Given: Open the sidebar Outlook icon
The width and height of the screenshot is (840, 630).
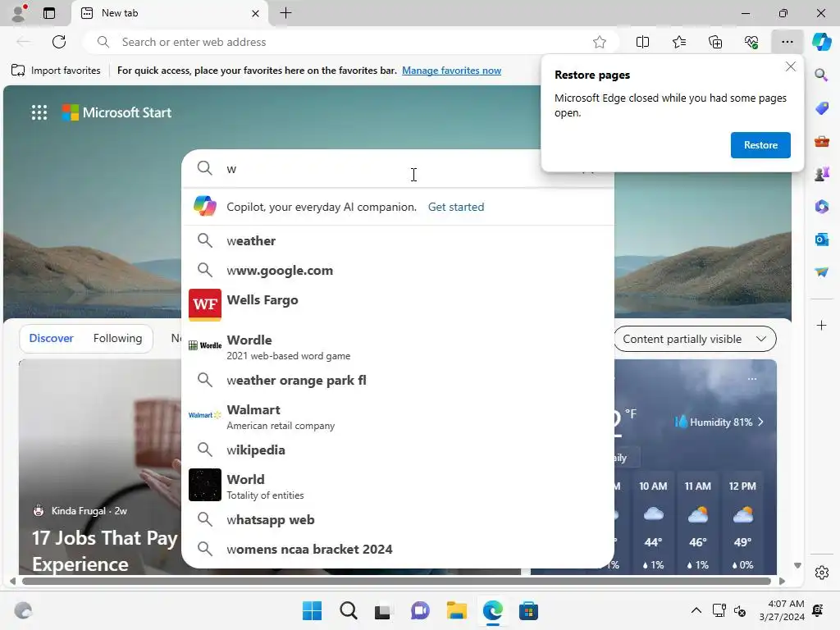Looking at the screenshot, I should pos(821,239).
